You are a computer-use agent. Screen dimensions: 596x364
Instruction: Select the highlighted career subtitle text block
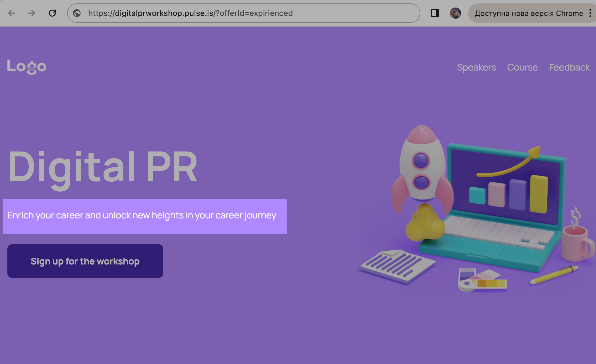(145, 216)
